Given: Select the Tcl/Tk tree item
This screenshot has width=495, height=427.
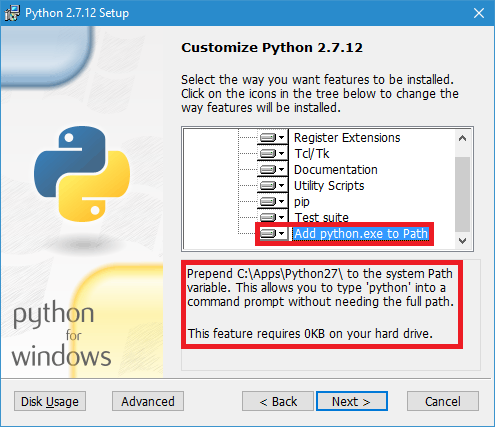Looking at the screenshot, I should 312,154.
